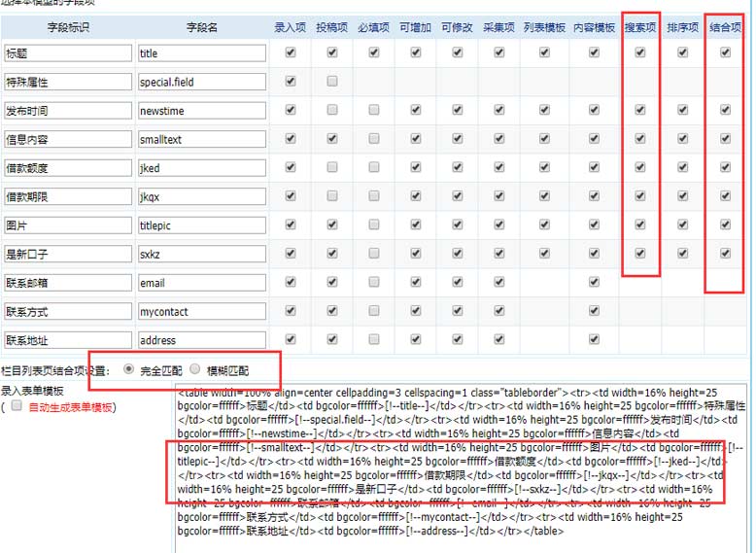This screenshot has width=756, height=553.
Task: Toggle 必填项 checkbox for newstime row
Action: point(374,110)
